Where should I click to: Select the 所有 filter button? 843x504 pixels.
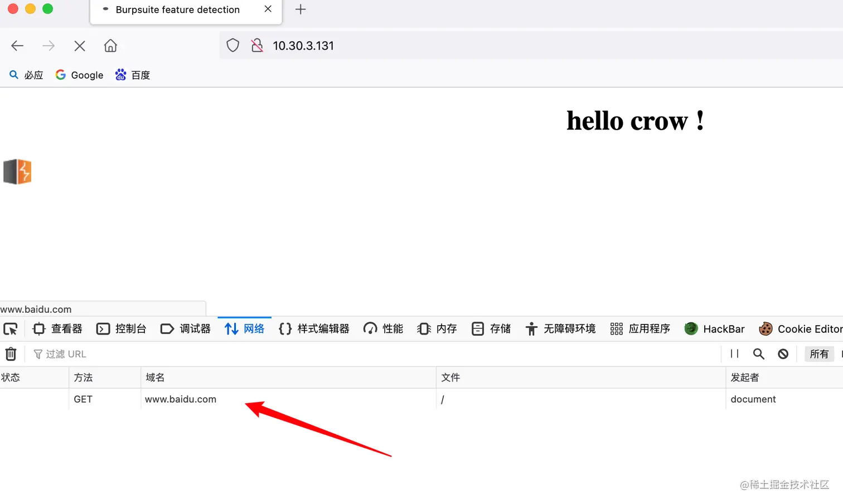(819, 354)
